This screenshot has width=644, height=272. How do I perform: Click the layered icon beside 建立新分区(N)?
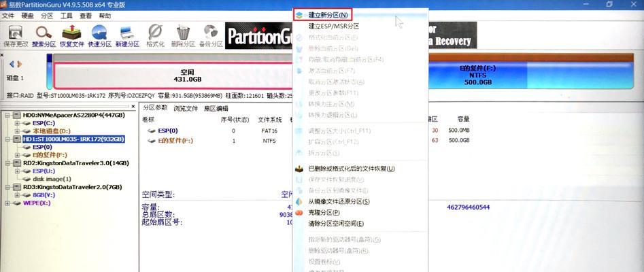(x=299, y=15)
